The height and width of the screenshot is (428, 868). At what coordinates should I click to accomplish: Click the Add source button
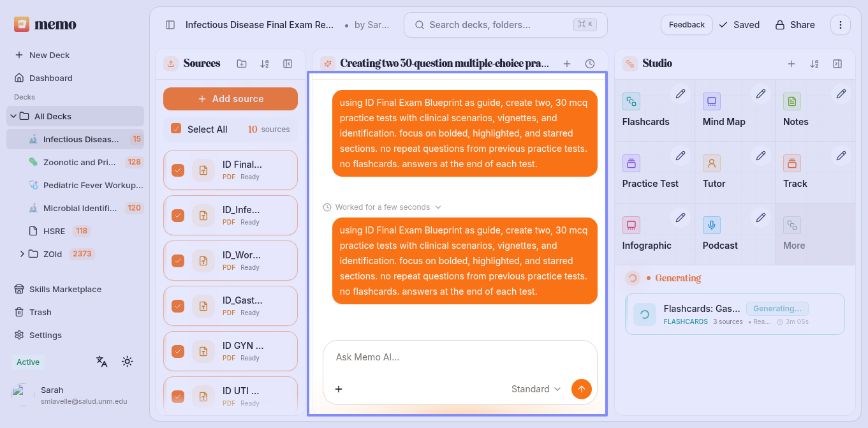pos(230,99)
